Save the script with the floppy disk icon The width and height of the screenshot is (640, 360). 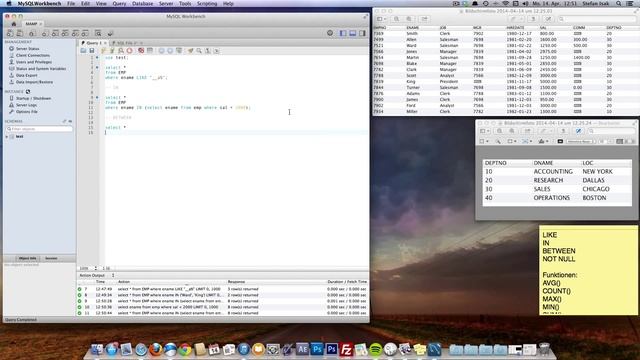[x=92, y=51]
